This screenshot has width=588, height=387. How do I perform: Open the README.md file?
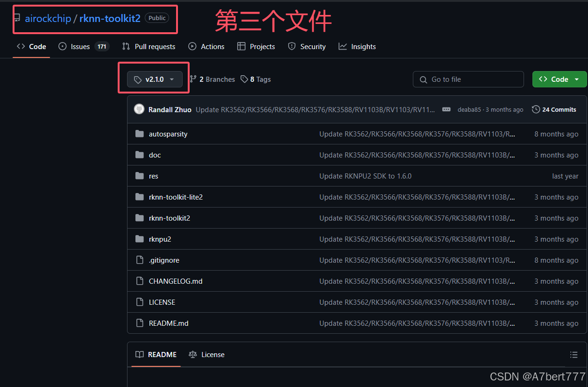(x=169, y=323)
